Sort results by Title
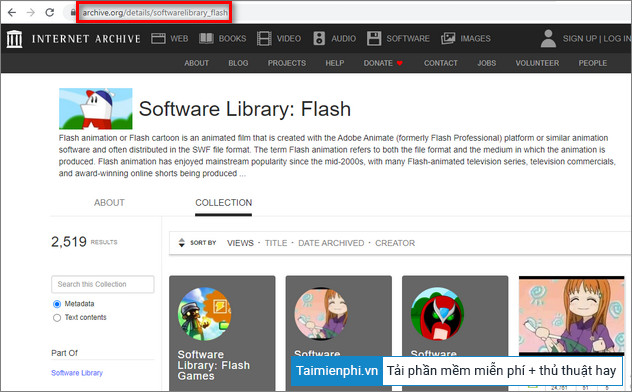 (276, 243)
